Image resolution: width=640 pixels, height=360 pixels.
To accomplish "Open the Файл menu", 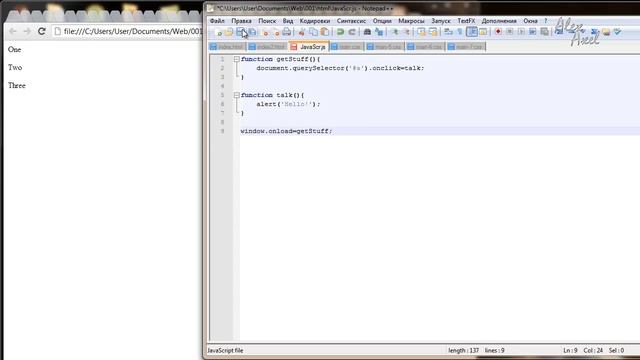I will tap(217, 21).
